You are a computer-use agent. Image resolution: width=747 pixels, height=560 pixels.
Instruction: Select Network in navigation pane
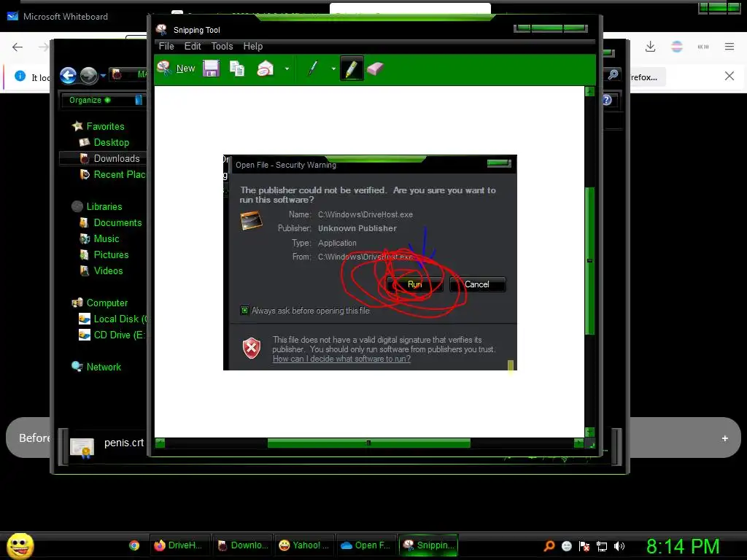tap(96, 367)
